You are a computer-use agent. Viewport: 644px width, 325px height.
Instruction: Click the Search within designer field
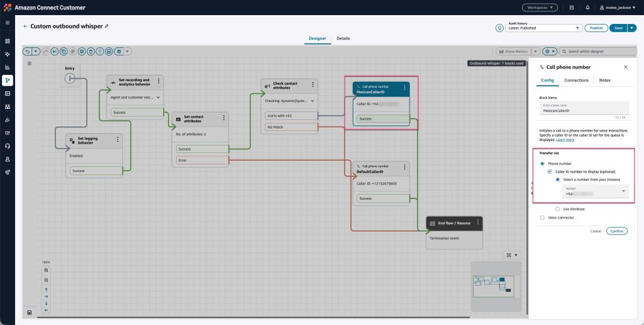click(x=598, y=52)
